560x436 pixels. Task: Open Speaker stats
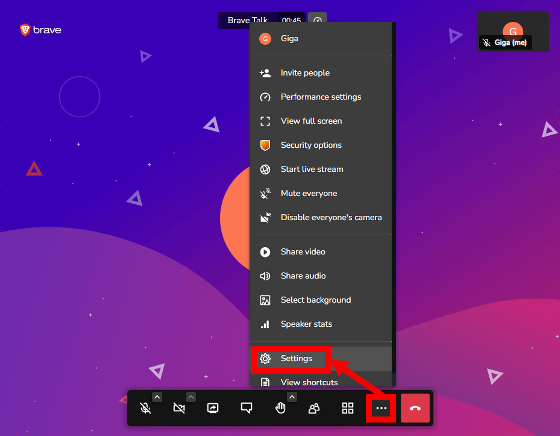click(x=321, y=324)
